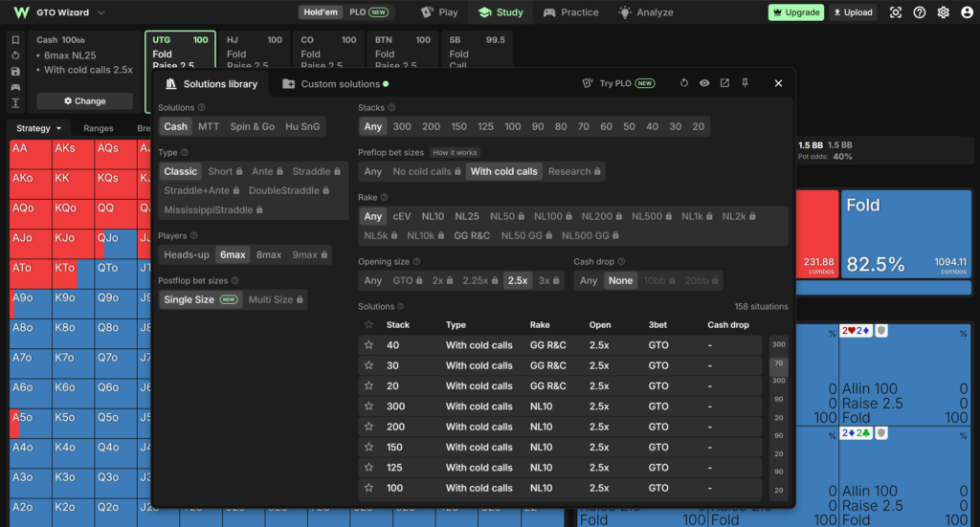Select the UTG position card
Viewport: 980px width, 527px height.
tap(180, 52)
